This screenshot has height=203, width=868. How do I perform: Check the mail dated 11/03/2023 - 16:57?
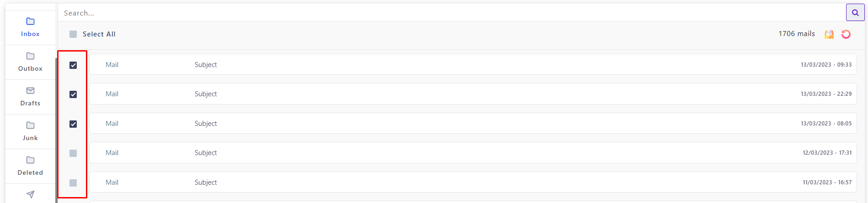(73, 183)
